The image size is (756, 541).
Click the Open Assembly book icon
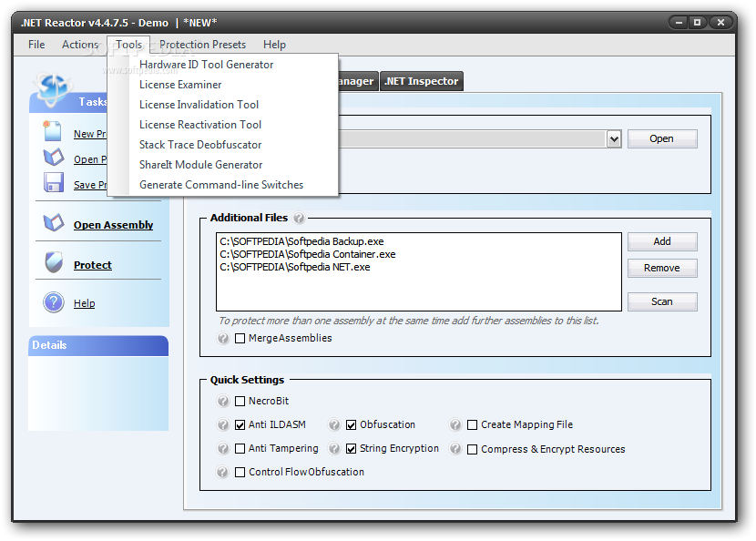(x=54, y=223)
